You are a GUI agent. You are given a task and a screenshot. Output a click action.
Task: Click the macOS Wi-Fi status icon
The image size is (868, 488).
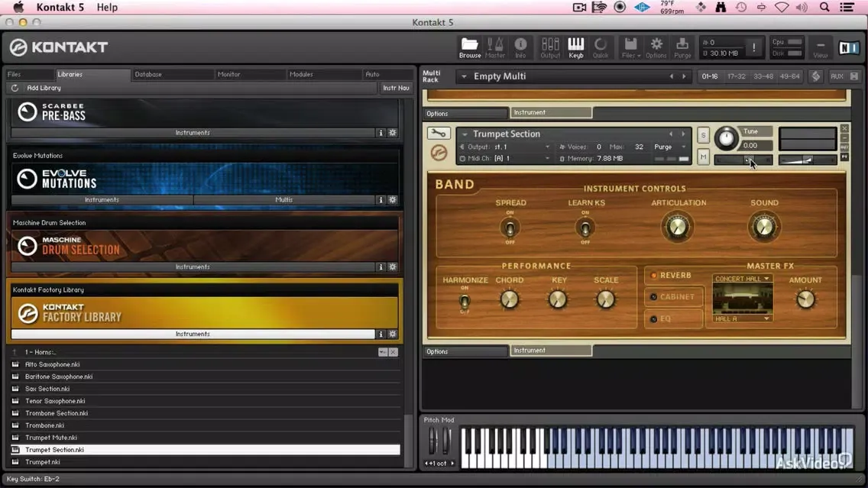click(x=782, y=7)
